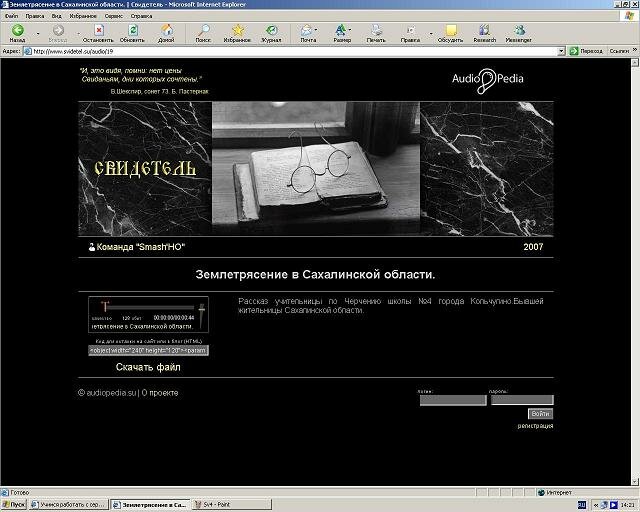640x512 pixels.
Task: Click the Землетрясение в Сахалинской области heading
Action: (315, 274)
